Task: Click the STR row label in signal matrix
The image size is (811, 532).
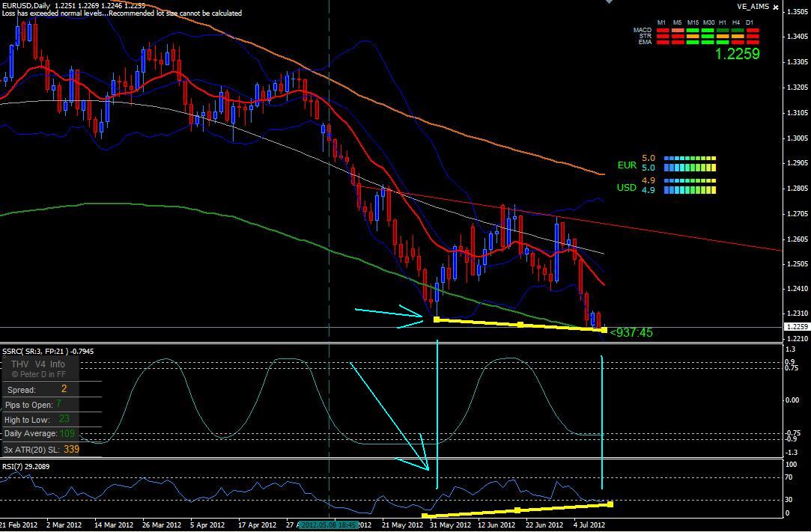Action: [x=645, y=36]
